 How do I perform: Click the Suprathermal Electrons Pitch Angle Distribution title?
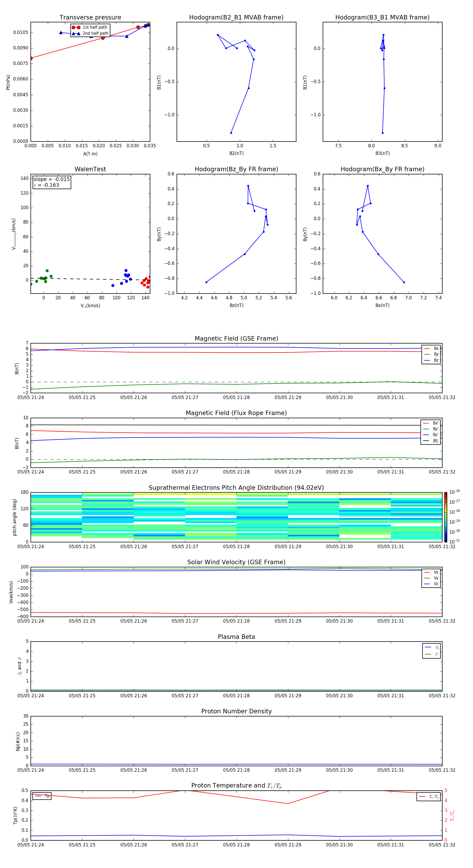point(236,488)
